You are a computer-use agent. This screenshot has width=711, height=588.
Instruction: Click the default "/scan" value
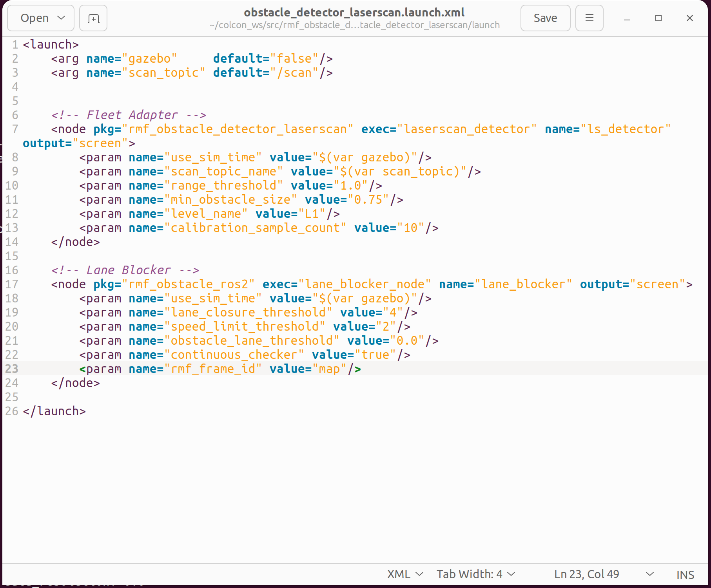tap(294, 72)
